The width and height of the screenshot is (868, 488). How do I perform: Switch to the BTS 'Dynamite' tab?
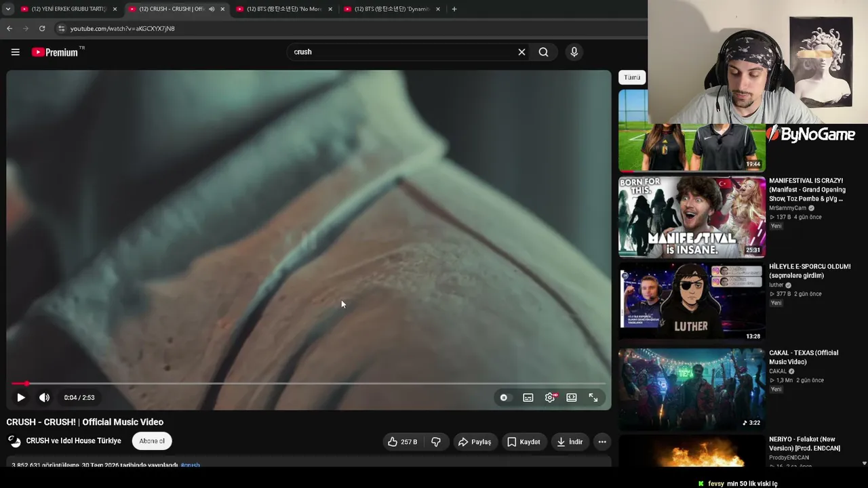pos(391,9)
